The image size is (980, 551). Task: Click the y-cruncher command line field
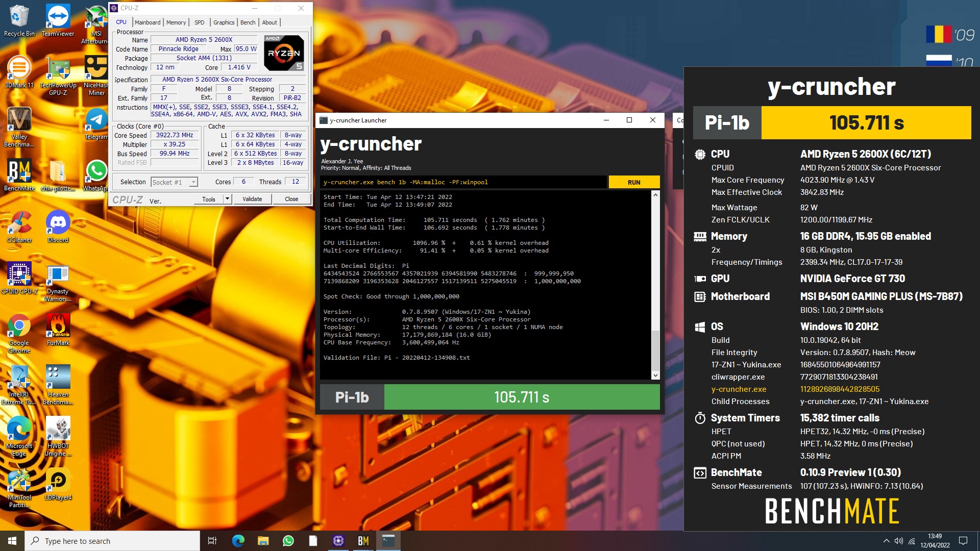click(463, 182)
